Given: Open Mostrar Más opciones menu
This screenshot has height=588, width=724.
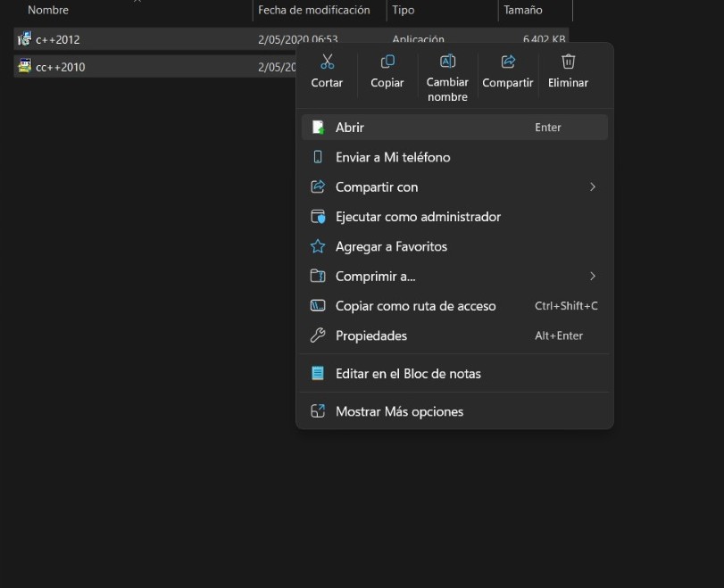Looking at the screenshot, I should click(x=399, y=411).
